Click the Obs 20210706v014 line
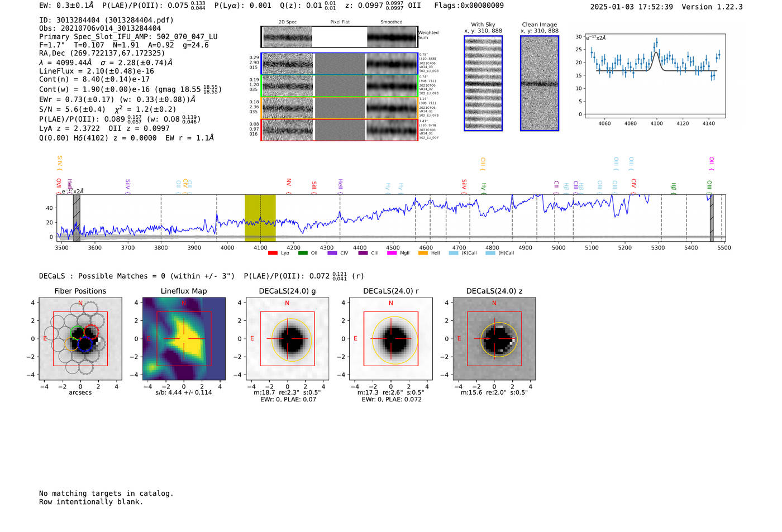The height and width of the screenshot is (532, 782). click(100, 28)
